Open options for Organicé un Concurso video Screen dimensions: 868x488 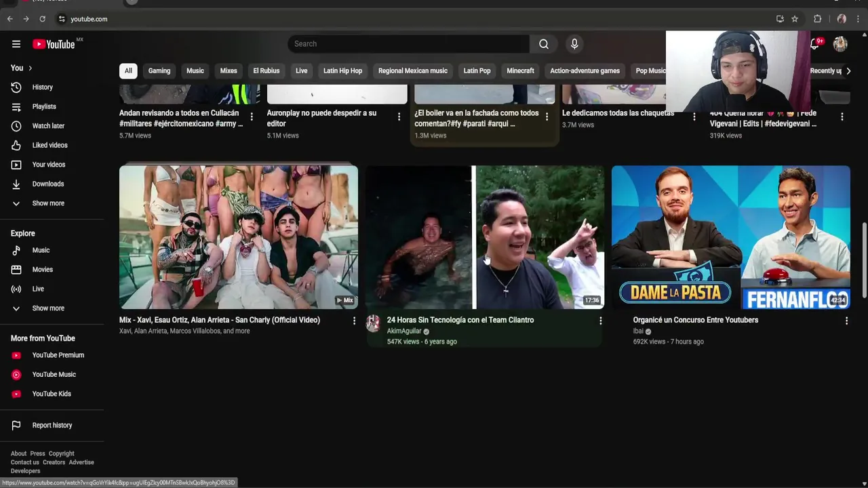tap(846, 321)
